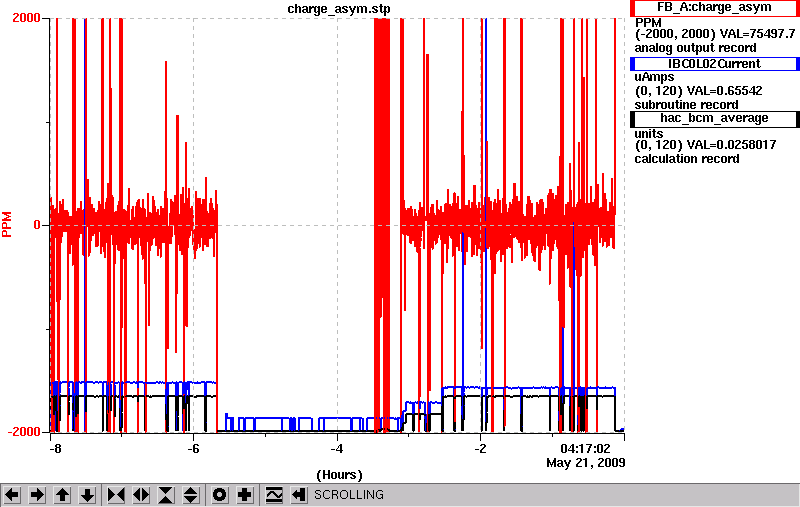Click the 2000 y-axis tick label
The image size is (800, 507).
coord(27,18)
